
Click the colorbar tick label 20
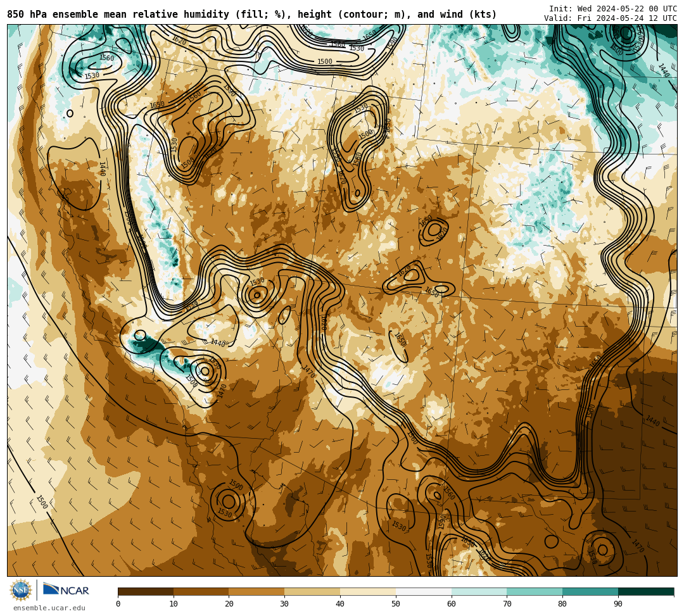[229, 604]
